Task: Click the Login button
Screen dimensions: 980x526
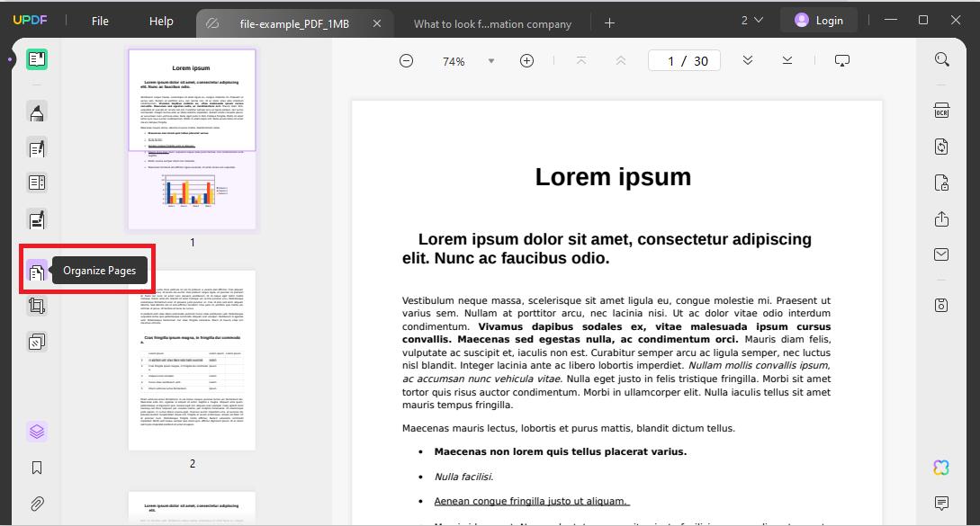Action: [818, 19]
